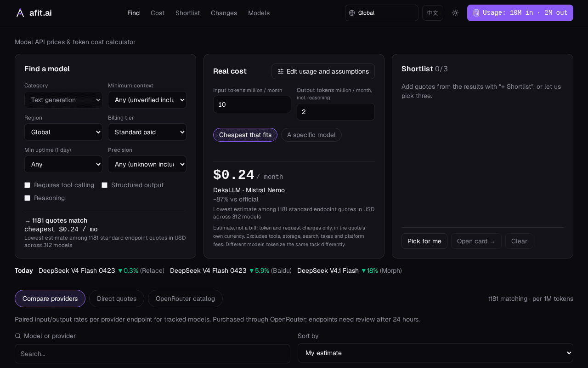
Task: Open the Category dropdown
Action: tap(63, 100)
